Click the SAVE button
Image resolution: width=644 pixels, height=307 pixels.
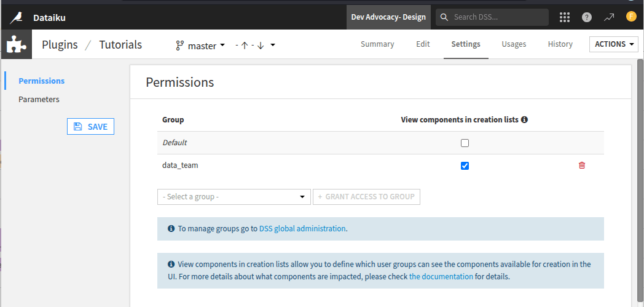point(90,127)
